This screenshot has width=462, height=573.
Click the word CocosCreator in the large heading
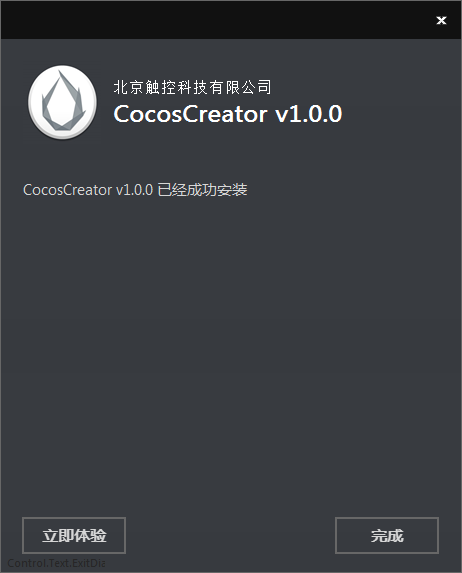[190, 114]
